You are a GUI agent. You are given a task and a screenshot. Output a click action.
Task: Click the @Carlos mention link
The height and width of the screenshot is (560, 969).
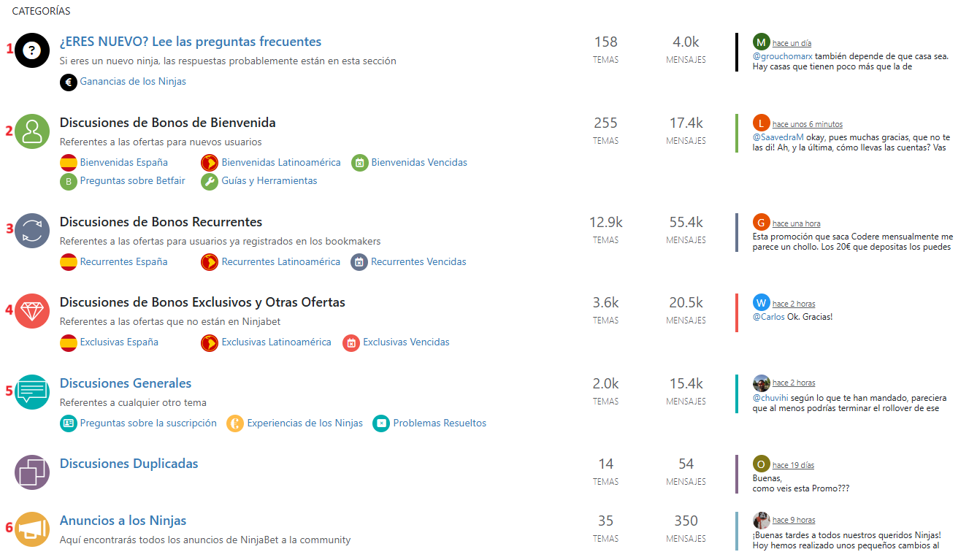(x=769, y=317)
